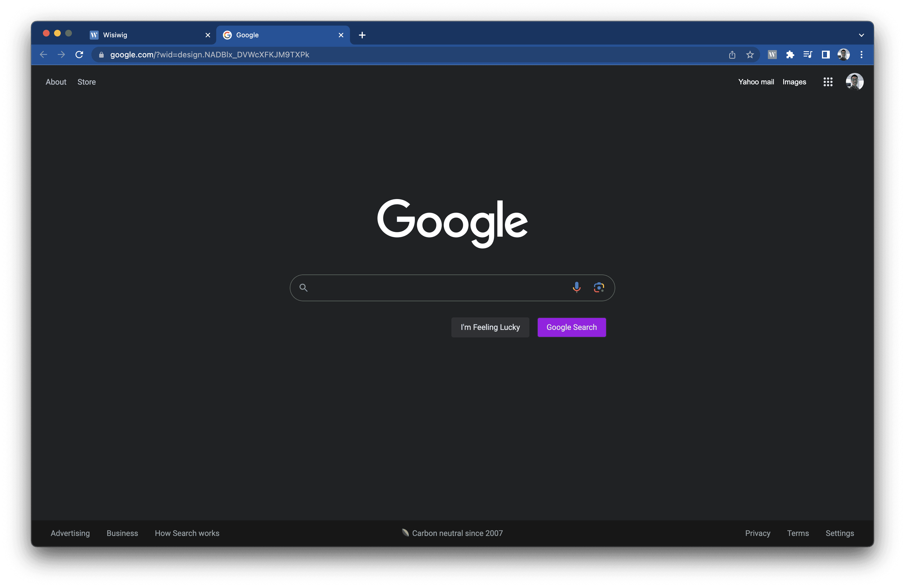Open the Terms footer link

tap(798, 533)
